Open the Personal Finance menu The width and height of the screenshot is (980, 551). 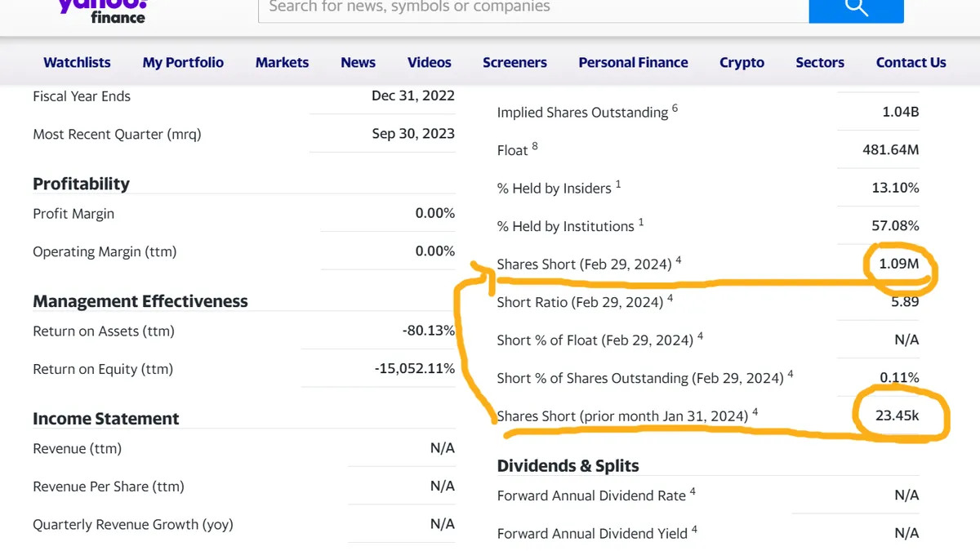pyautogui.click(x=633, y=63)
